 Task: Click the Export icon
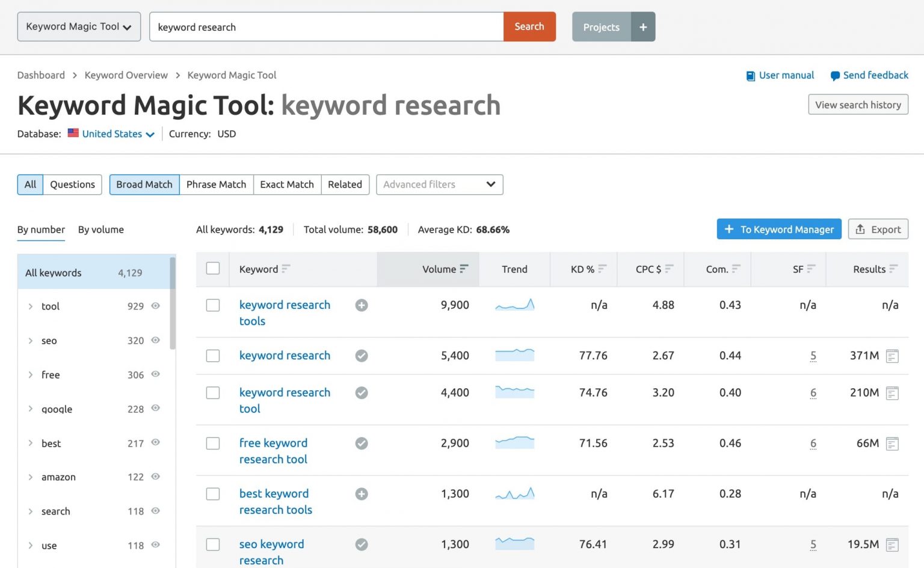point(861,229)
